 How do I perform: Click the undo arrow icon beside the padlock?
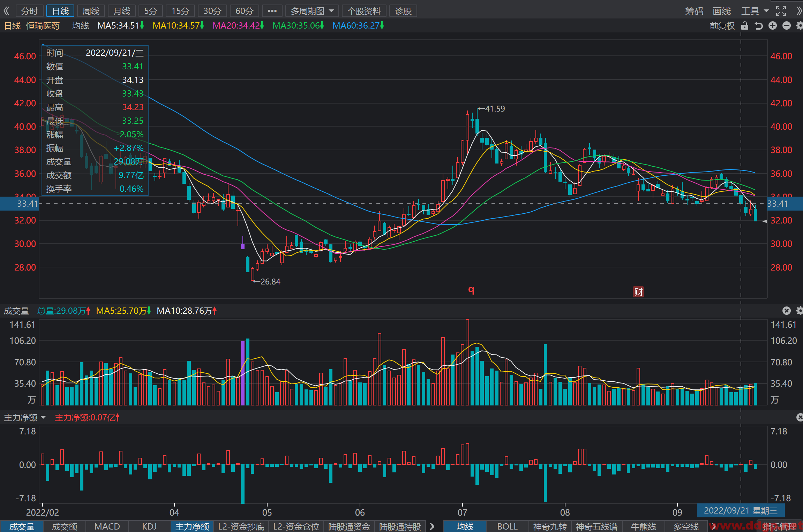[x=759, y=26]
